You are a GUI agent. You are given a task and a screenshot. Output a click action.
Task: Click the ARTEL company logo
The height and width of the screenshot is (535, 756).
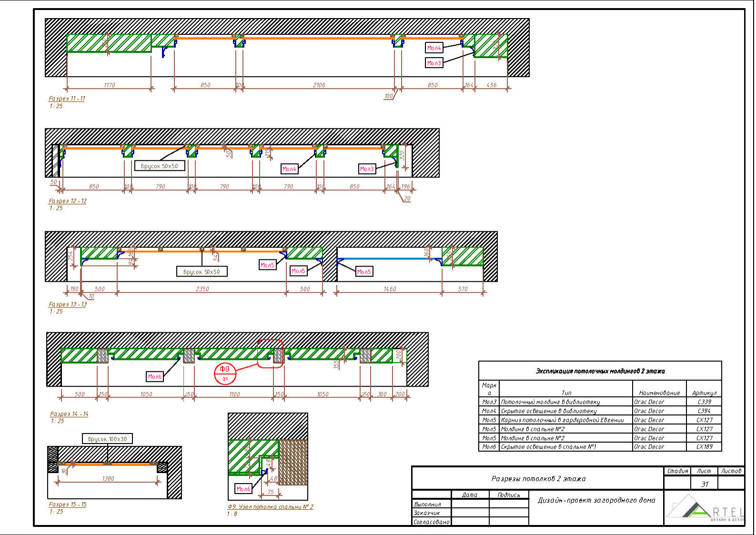(x=705, y=509)
